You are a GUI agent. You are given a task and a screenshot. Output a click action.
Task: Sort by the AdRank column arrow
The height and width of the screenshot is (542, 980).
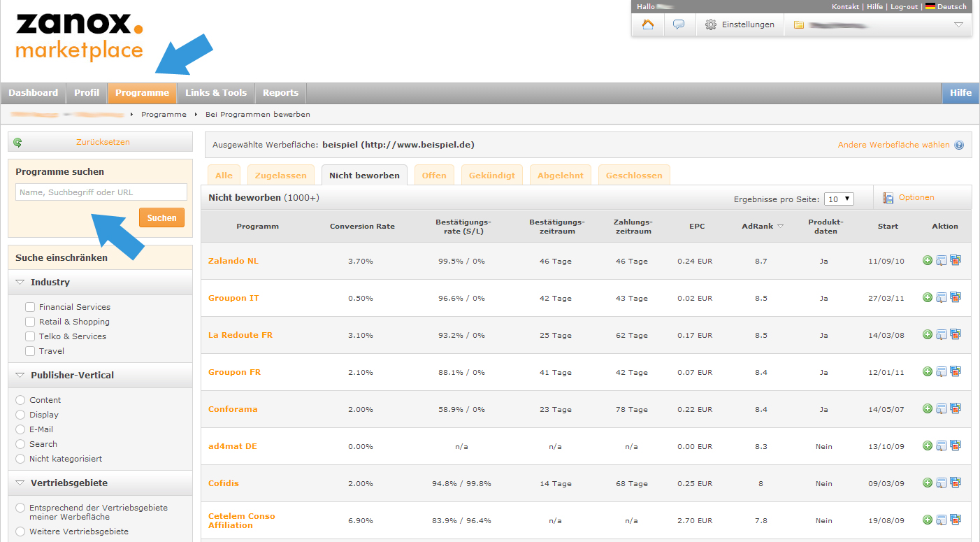(780, 226)
